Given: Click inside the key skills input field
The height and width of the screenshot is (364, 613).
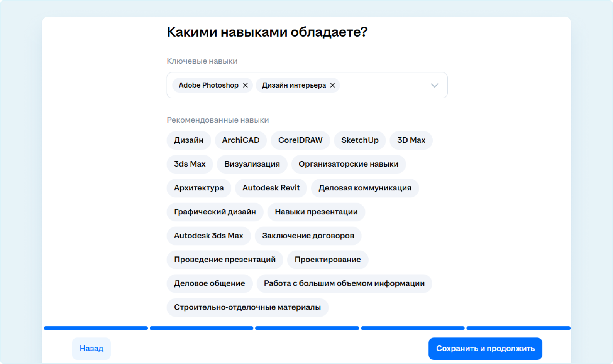Looking at the screenshot, I should point(307,85).
